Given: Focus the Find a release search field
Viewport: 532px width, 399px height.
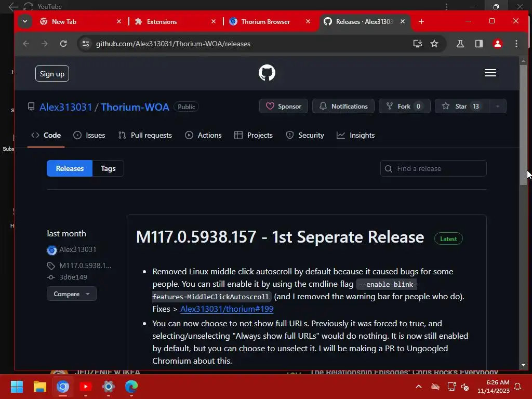Looking at the screenshot, I should coord(433,168).
